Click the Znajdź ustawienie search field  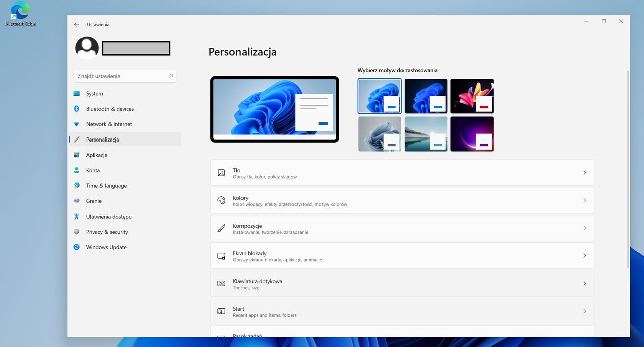click(125, 76)
